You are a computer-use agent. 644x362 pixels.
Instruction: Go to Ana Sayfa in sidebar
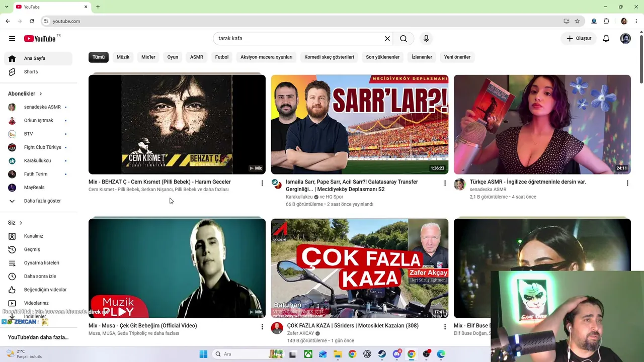38,58
